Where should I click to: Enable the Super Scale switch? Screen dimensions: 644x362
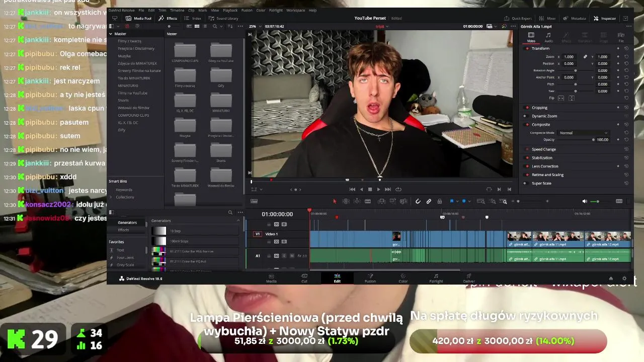[x=527, y=183]
